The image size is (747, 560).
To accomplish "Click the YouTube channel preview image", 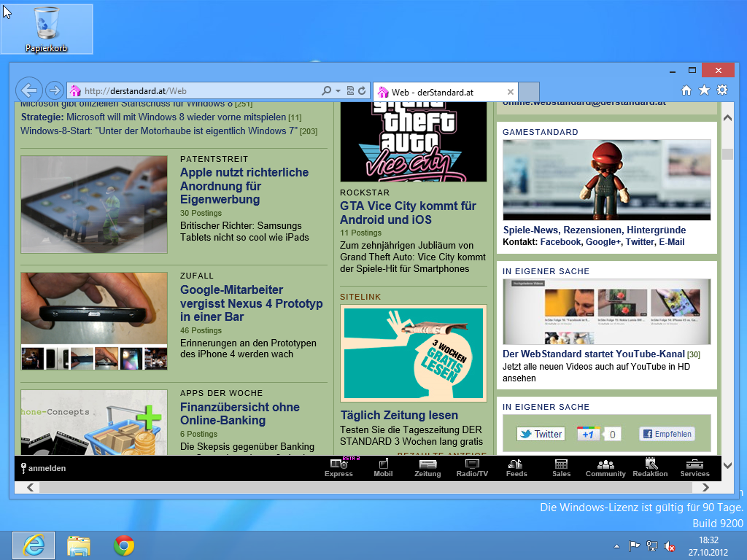I will pyautogui.click(x=606, y=311).
